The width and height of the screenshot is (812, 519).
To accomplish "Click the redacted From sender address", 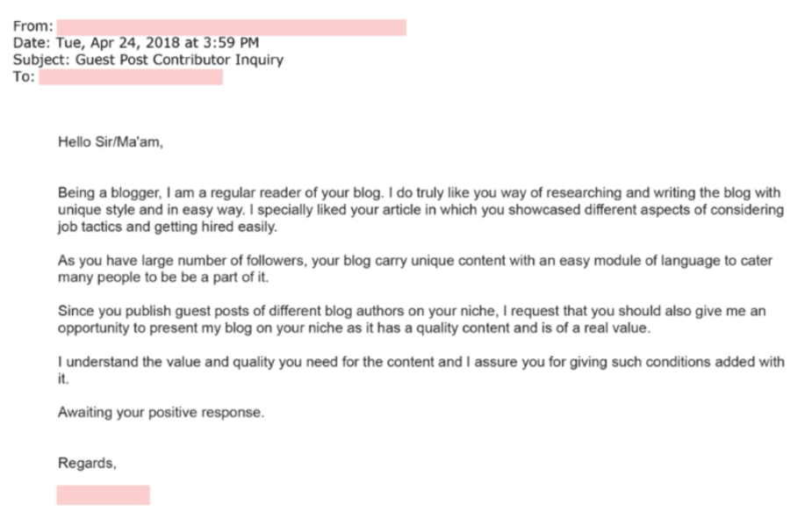I will [x=232, y=27].
